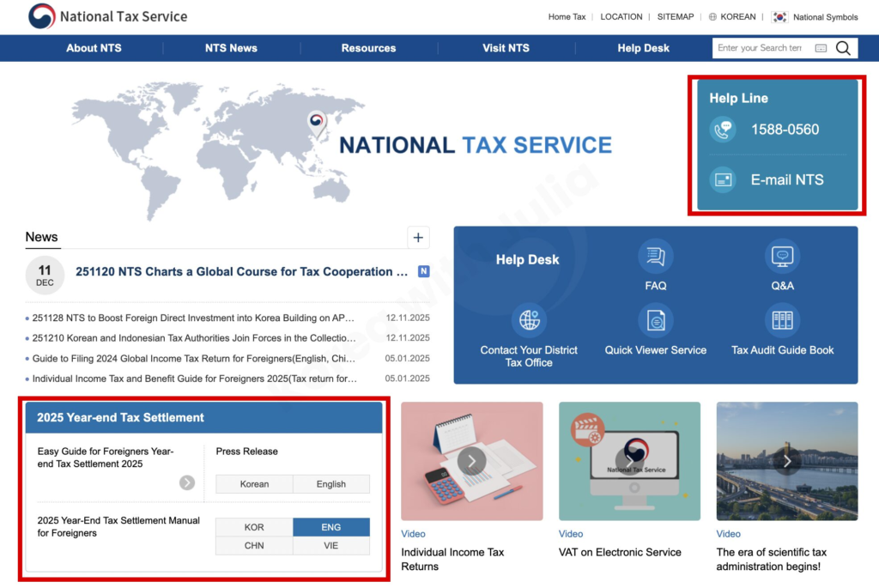879x588 pixels.
Task: Open news 251128 NTS to Boost Foreign Direct Investment
Action: pos(193,318)
